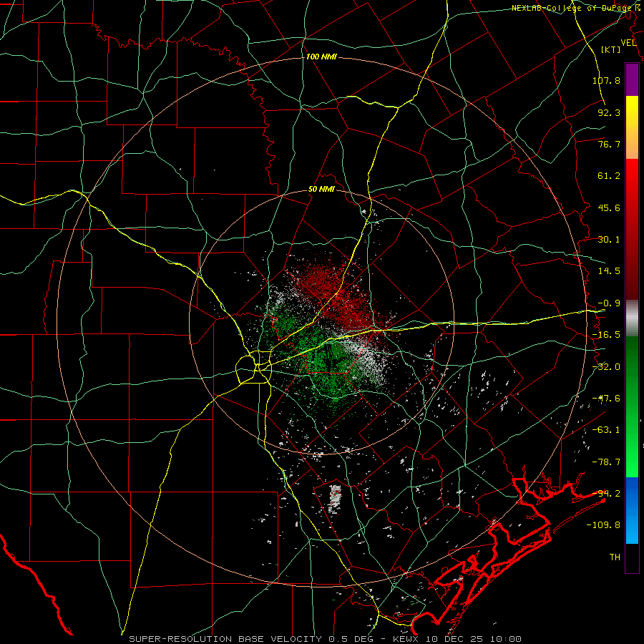
Task: Click the -109.8 legend value
Action: pos(603,525)
